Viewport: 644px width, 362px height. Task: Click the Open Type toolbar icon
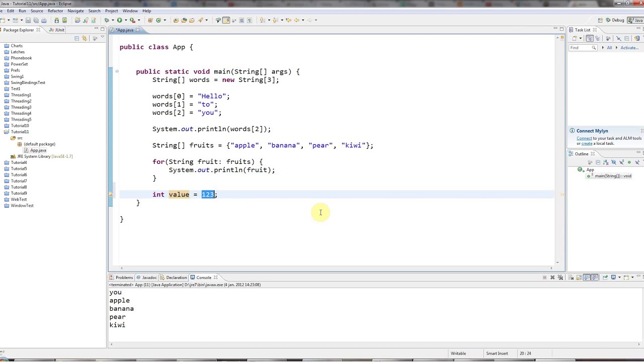[x=176, y=20]
